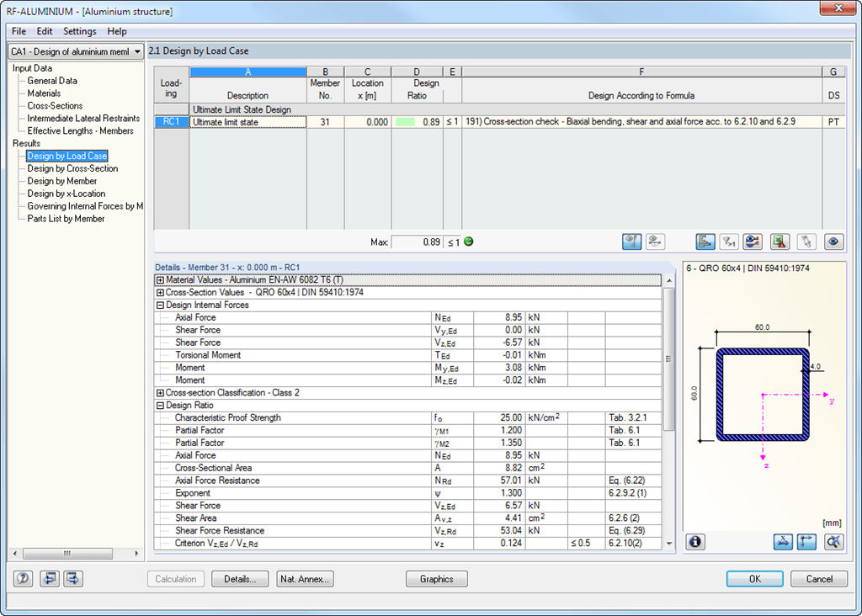
Task: Click the Nat. Annex... button
Action: [305, 579]
